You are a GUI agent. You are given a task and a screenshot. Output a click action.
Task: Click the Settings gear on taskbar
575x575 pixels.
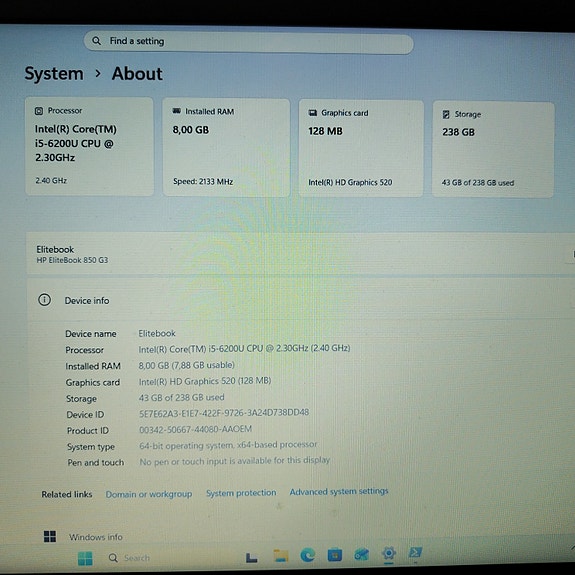[x=389, y=553]
